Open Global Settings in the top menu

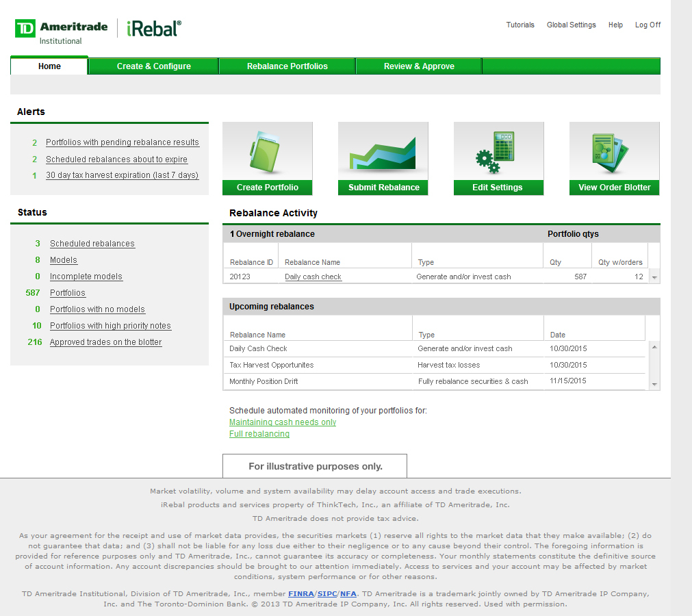tap(571, 25)
